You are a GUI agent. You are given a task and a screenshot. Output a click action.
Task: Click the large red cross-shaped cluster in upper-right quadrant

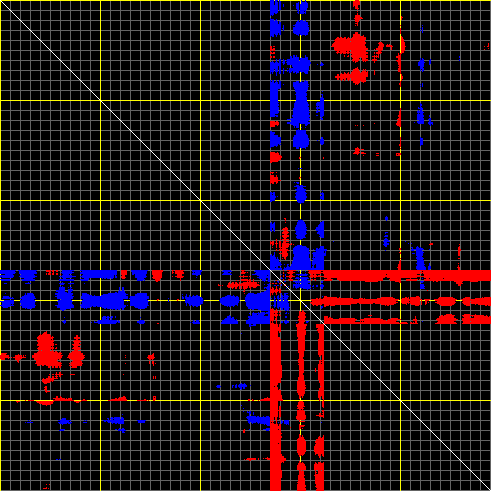[x=352, y=46]
